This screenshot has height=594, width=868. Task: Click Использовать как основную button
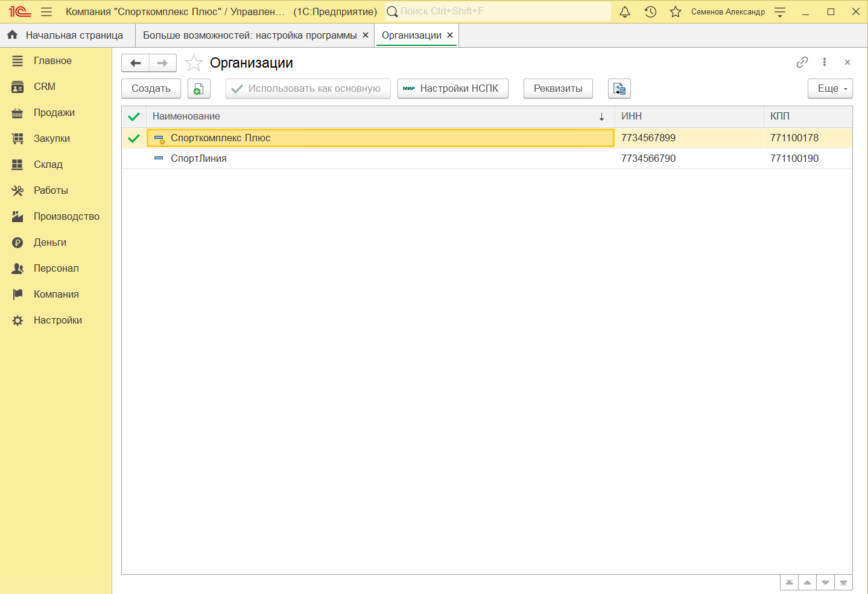[x=308, y=89]
